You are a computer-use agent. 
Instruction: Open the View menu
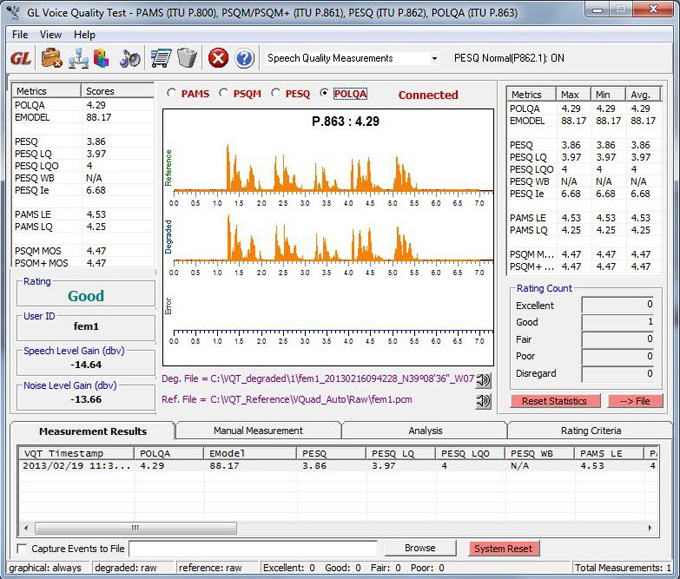[x=51, y=35]
